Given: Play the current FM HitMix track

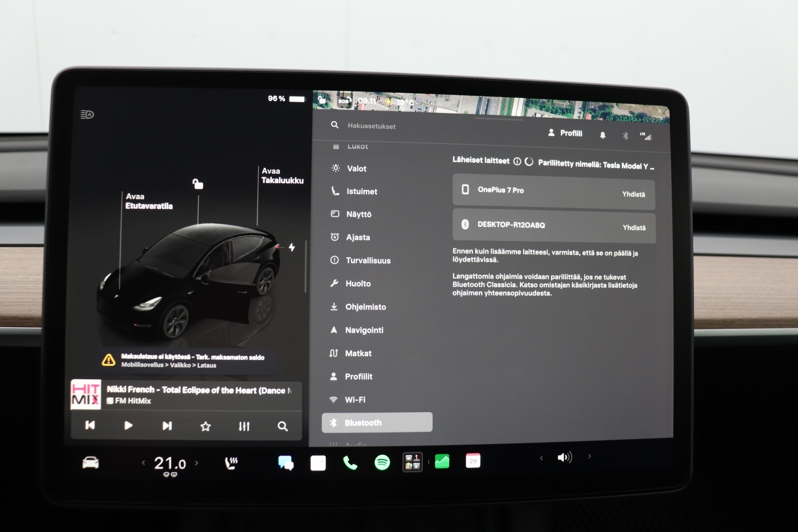Looking at the screenshot, I should point(128,425).
